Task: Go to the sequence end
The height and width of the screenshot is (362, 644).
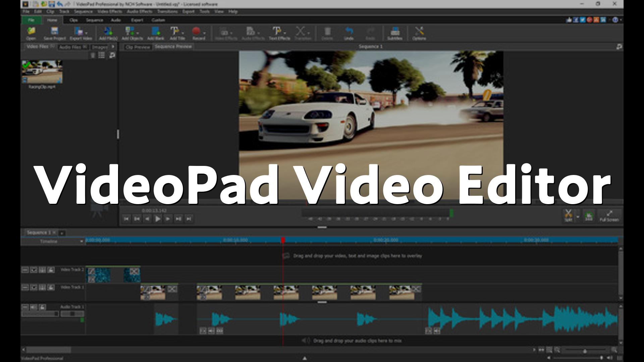Action: pyautogui.click(x=189, y=219)
